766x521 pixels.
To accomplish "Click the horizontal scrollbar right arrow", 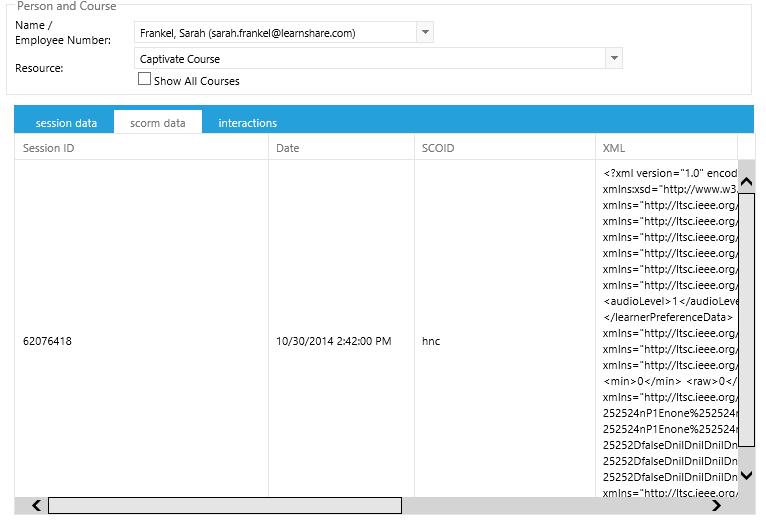I will [716, 506].
